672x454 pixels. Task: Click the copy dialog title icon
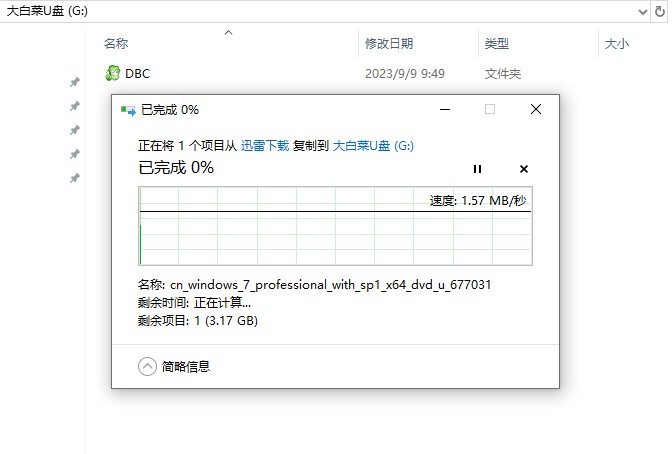coord(128,111)
